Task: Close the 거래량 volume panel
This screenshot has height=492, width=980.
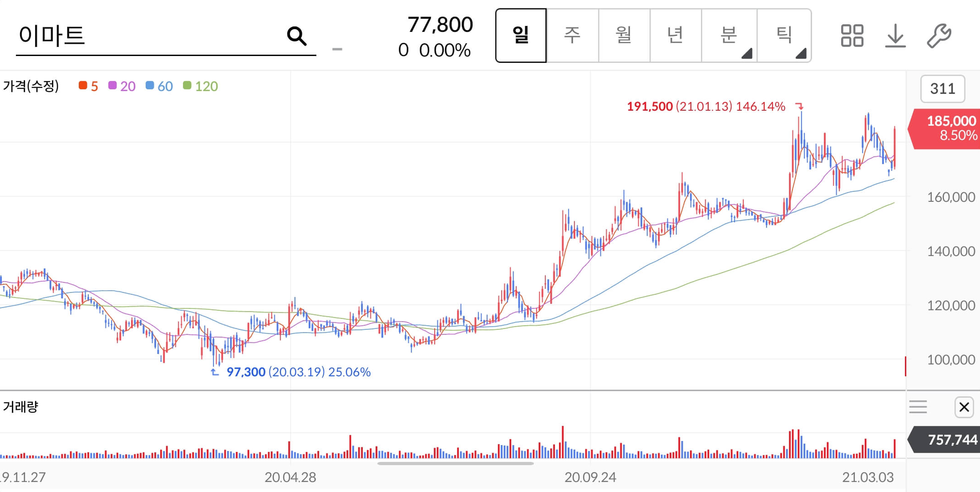Action: (x=964, y=407)
